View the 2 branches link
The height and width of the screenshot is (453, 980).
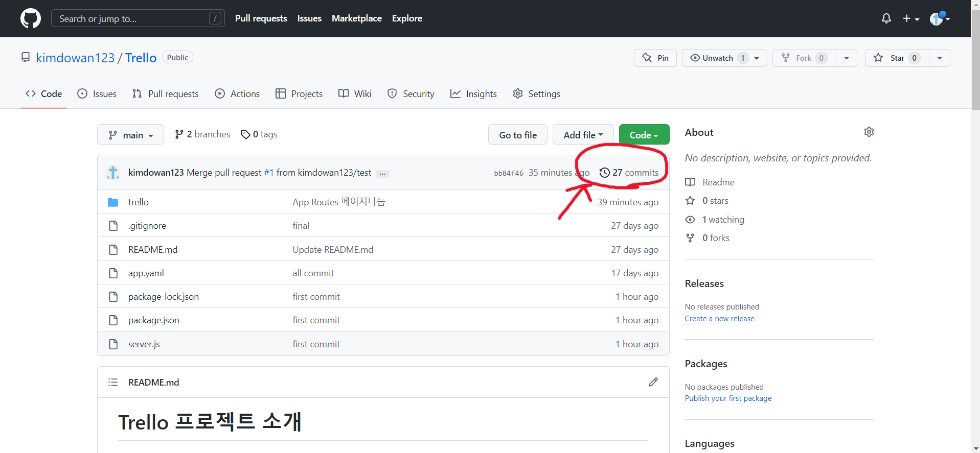pos(202,134)
